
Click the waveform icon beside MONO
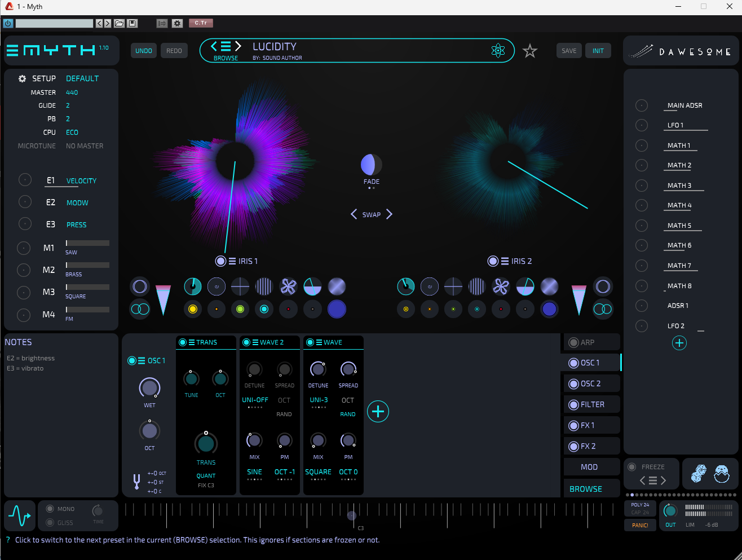point(20,515)
